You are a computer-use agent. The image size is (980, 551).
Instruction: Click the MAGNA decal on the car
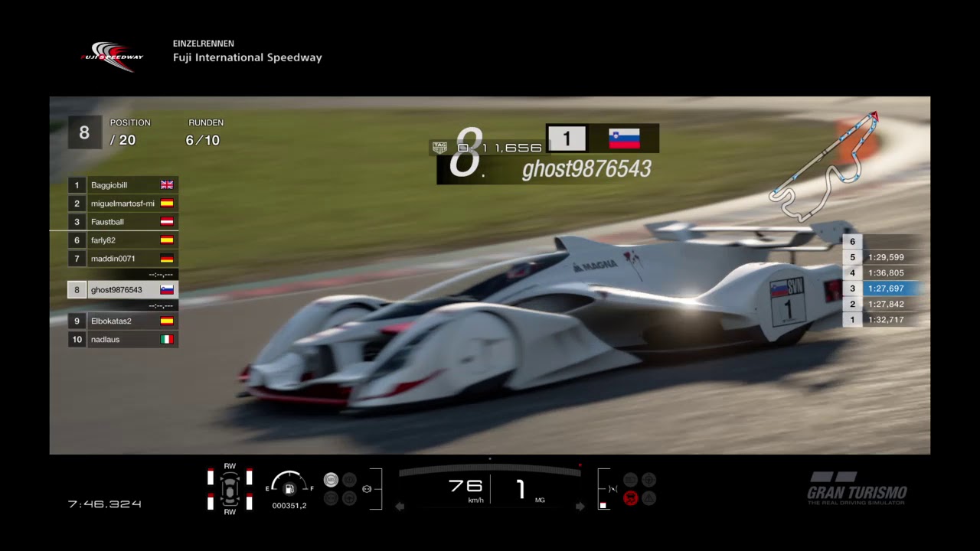point(595,266)
